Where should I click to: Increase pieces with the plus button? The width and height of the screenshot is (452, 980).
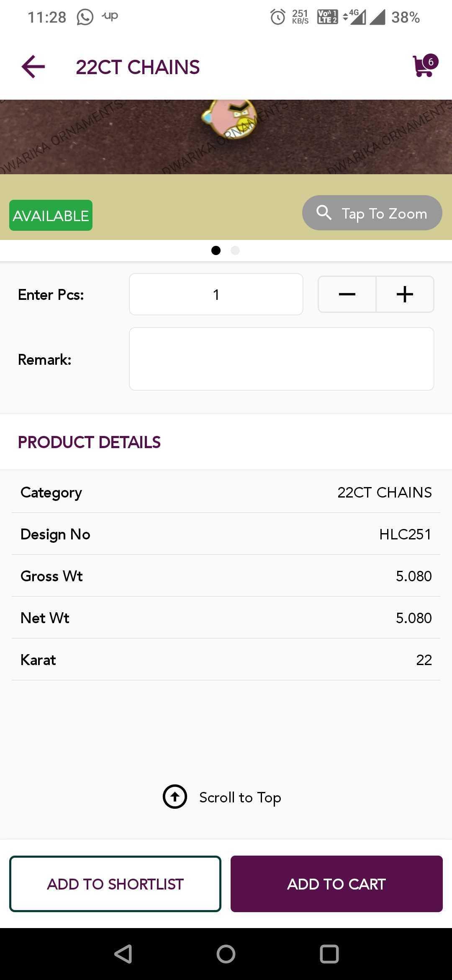click(405, 294)
